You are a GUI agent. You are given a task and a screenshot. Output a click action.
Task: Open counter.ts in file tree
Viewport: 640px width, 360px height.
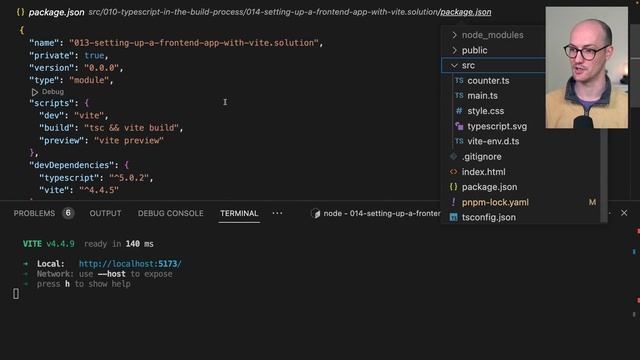(x=488, y=81)
